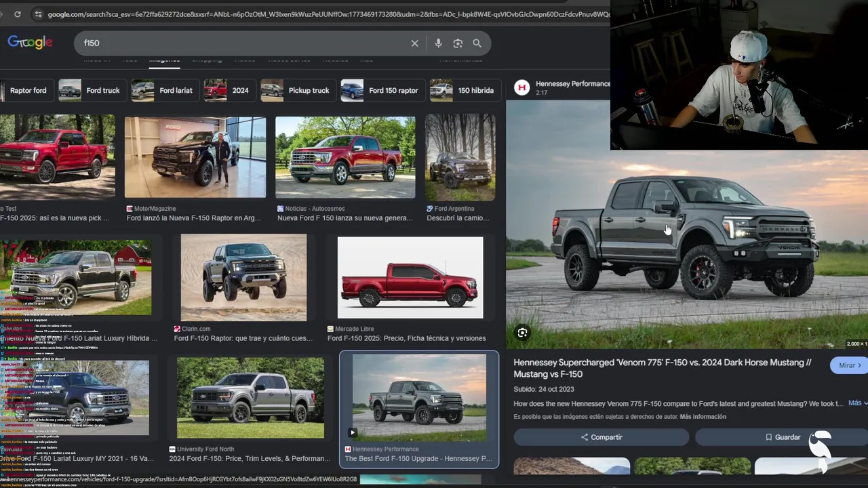Click the magnifier search icon
The image size is (868, 488).
point(477,43)
